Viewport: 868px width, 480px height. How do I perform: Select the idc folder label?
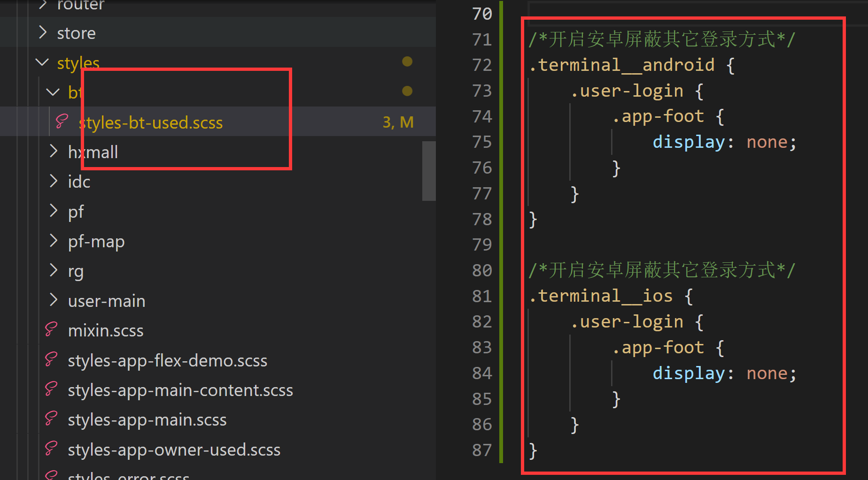[79, 182]
